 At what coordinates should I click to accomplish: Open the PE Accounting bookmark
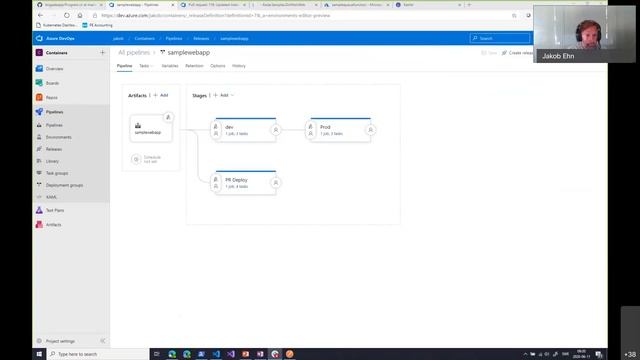click(98, 25)
